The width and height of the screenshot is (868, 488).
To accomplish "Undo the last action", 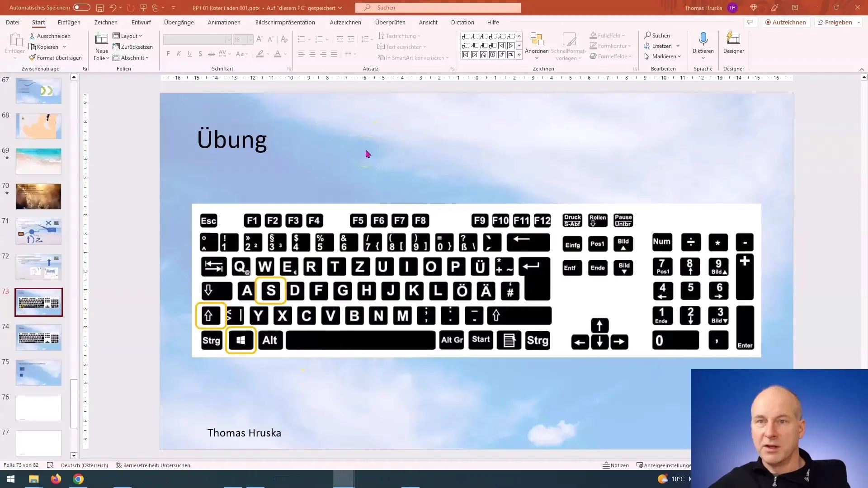I will point(113,8).
